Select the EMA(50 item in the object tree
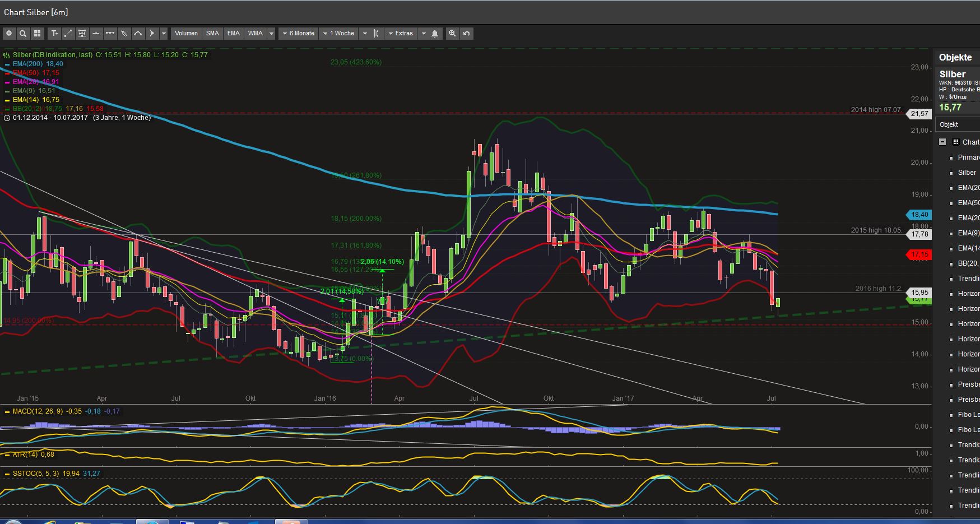Image resolution: width=980 pixels, height=524 pixels. [x=969, y=203]
